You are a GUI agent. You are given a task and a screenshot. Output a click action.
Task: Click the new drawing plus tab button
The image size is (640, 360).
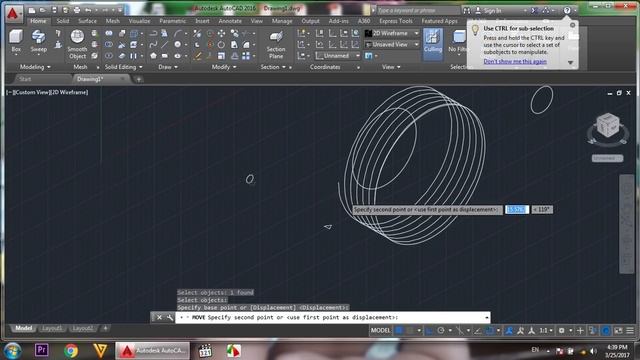[138, 79]
